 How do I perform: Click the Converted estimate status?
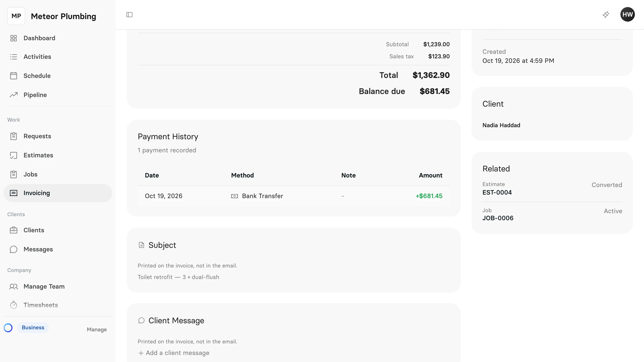(607, 185)
